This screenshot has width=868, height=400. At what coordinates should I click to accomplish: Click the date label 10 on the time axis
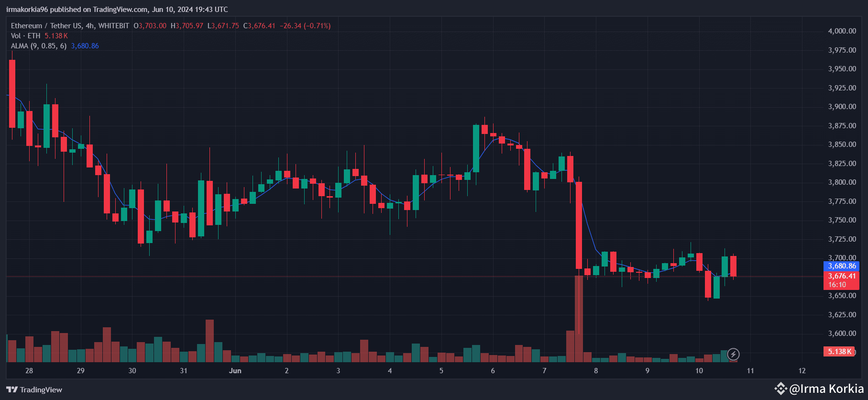point(699,371)
